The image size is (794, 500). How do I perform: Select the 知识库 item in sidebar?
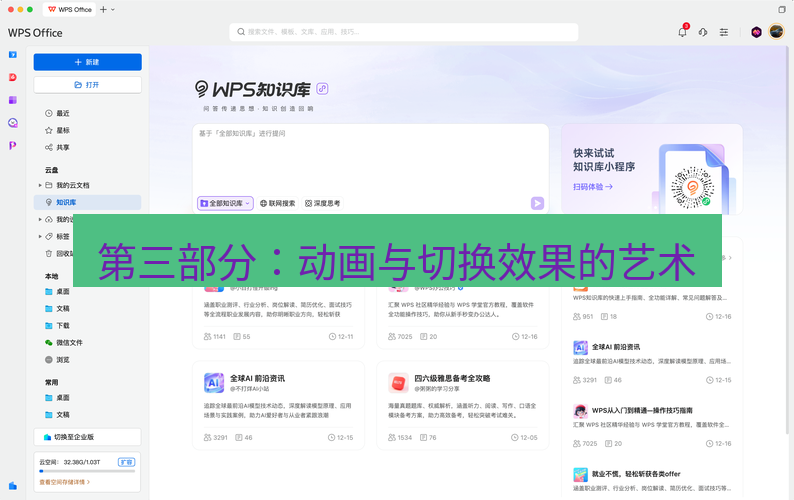[x=87, y=202]
